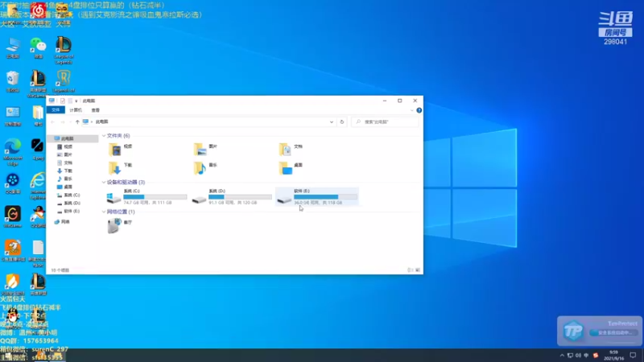Image resolution: width=644 pixels, height=362 pixels.
Task: Click the Properties quick access toolbar icon
Action: (x=63, y=101)
